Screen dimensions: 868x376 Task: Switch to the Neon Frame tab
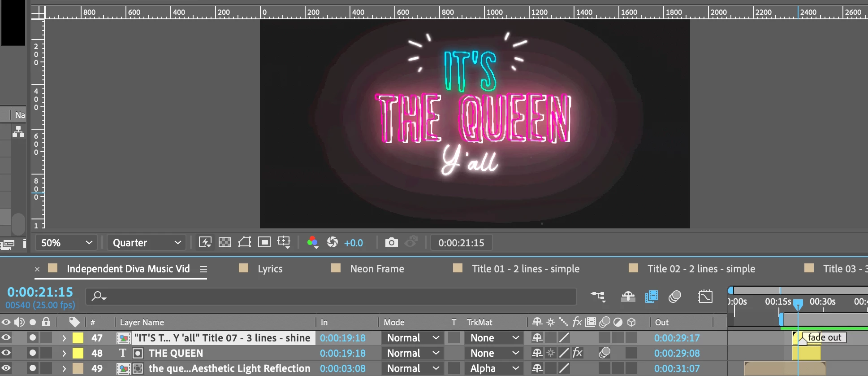coord(377,269)
